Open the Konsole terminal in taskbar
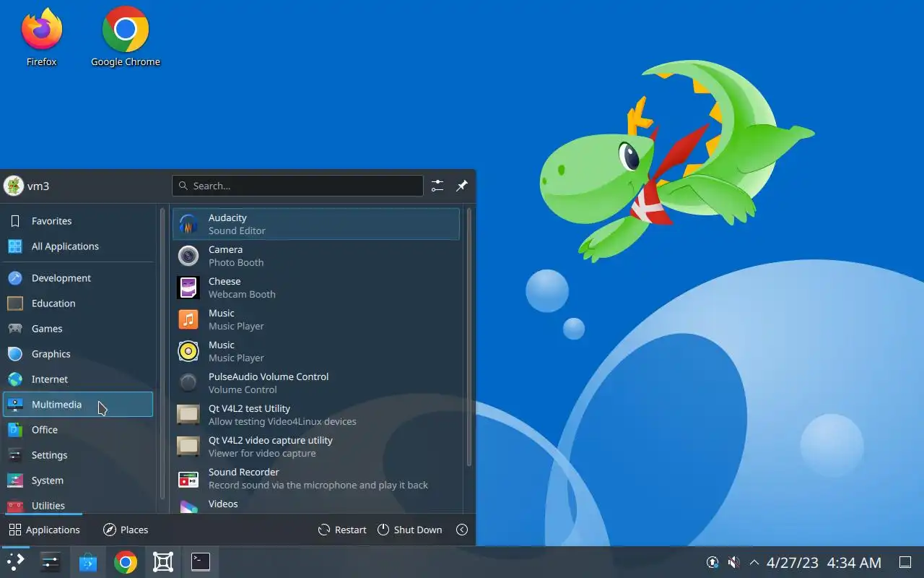Image resolution: width=924 pixels, height=578 pixels. (x=201, y=561)
